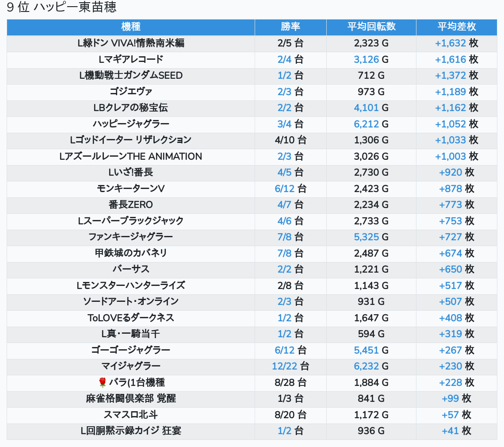Image resolution: width=504 pixels, height=447 pixels.
Task: Select win rate 8/20 台 value
Action: (290, 415)
